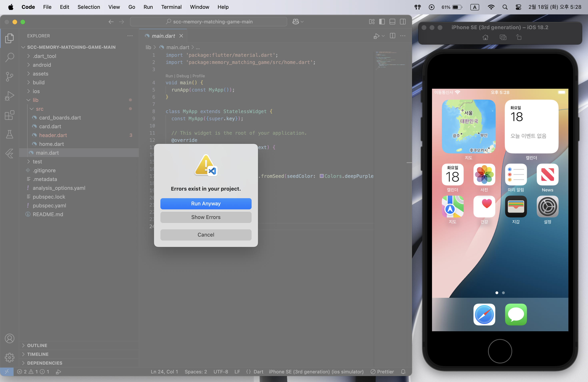Open the Go menu
Viewport: 588px width, 382px height.
(132, 7)
